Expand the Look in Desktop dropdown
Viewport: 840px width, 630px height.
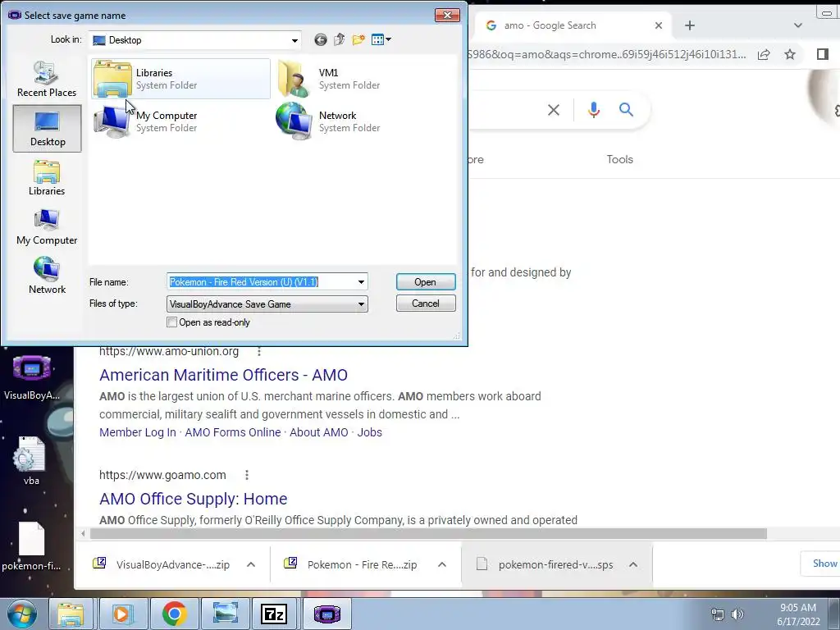click(x=294, y=40)
